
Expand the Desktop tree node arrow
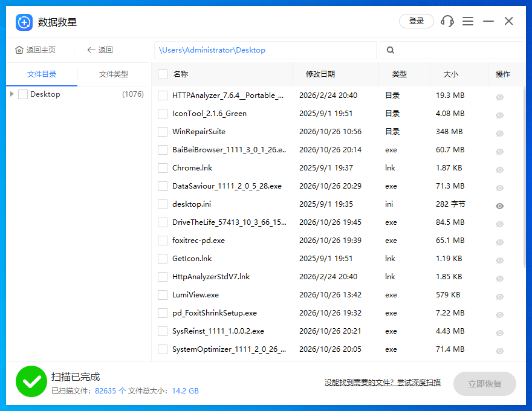click(12, 94)
